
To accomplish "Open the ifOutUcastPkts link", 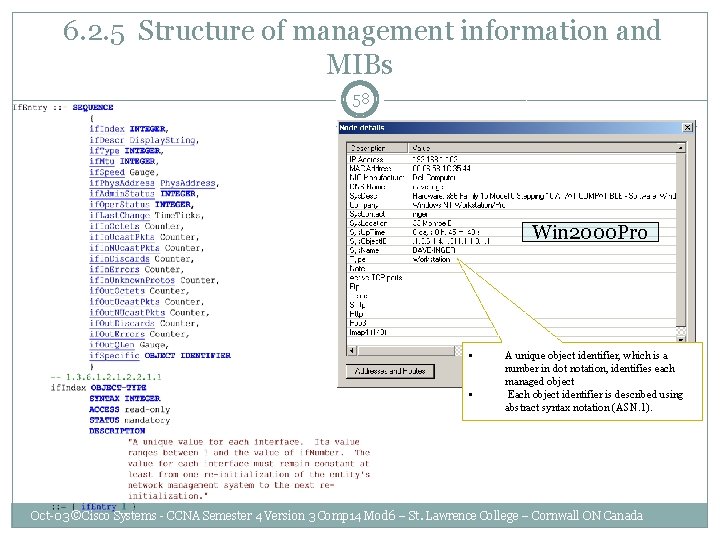I will [124, 302].
